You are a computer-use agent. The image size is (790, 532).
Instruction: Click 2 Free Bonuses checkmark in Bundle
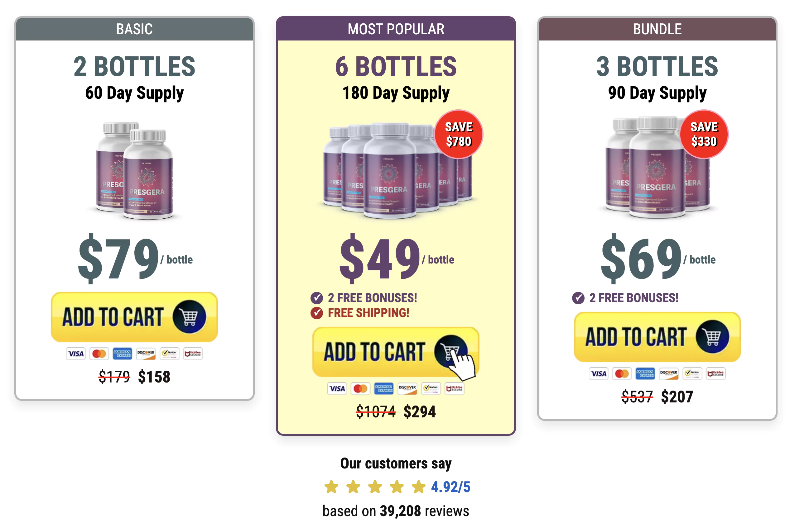click(578, 298)
